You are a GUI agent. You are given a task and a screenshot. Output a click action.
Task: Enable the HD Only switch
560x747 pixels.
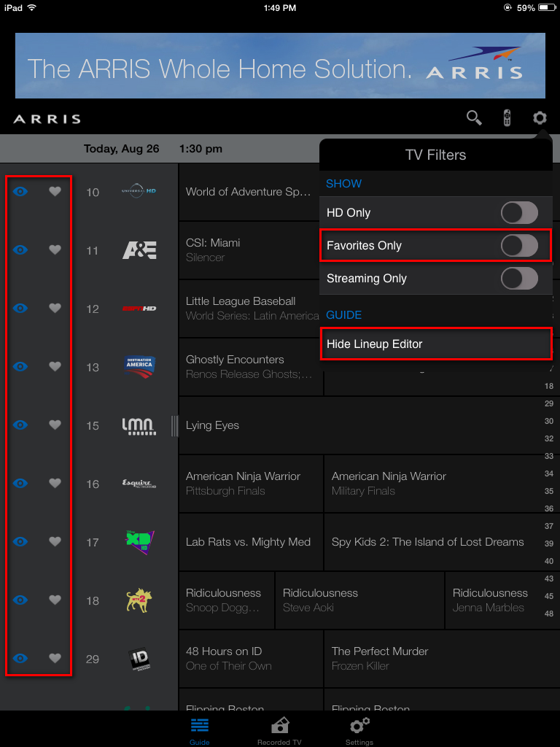[519, 212]
